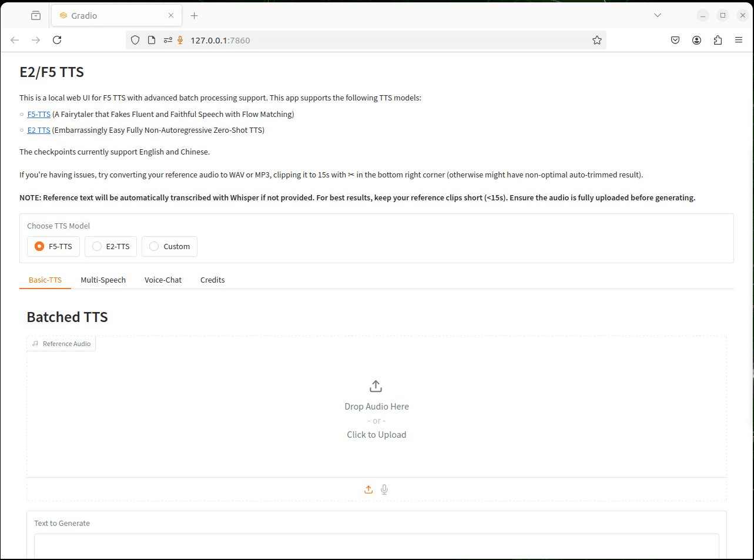The height and width of the screenshot is (560, 754).
Task: Click the Drop Audio Here text
Action: (377, 407)
